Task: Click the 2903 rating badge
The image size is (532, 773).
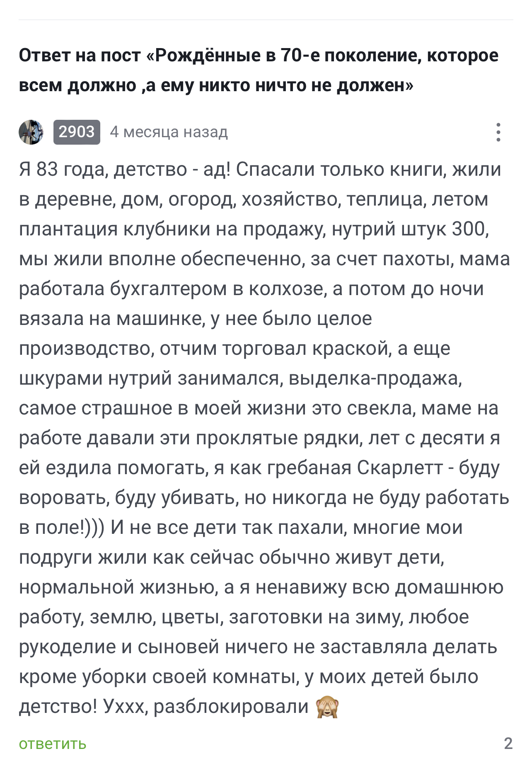Action: [77, 132]
